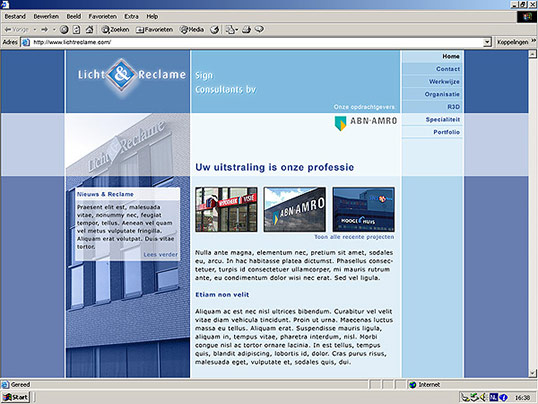This screenshot has width=538, height=404.
Task: Open the Beeld menu
Action: 73,16
